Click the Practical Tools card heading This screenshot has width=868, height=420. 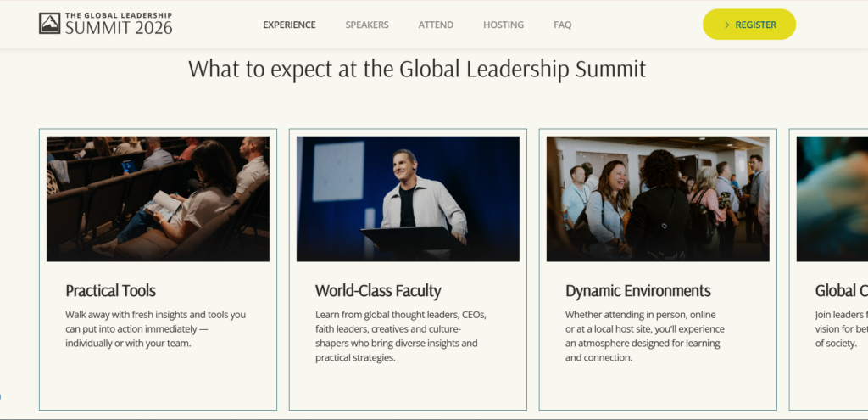(111, 291)
